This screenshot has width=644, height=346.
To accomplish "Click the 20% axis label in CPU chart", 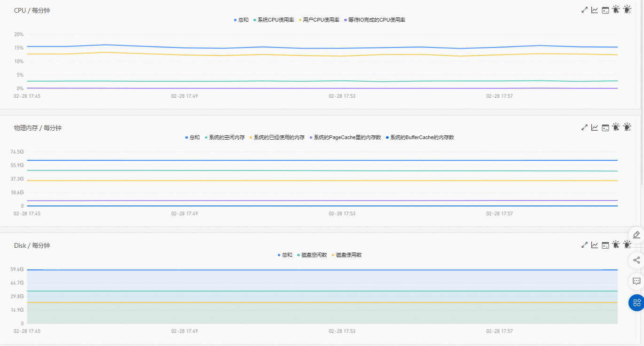I will [19, 34].
